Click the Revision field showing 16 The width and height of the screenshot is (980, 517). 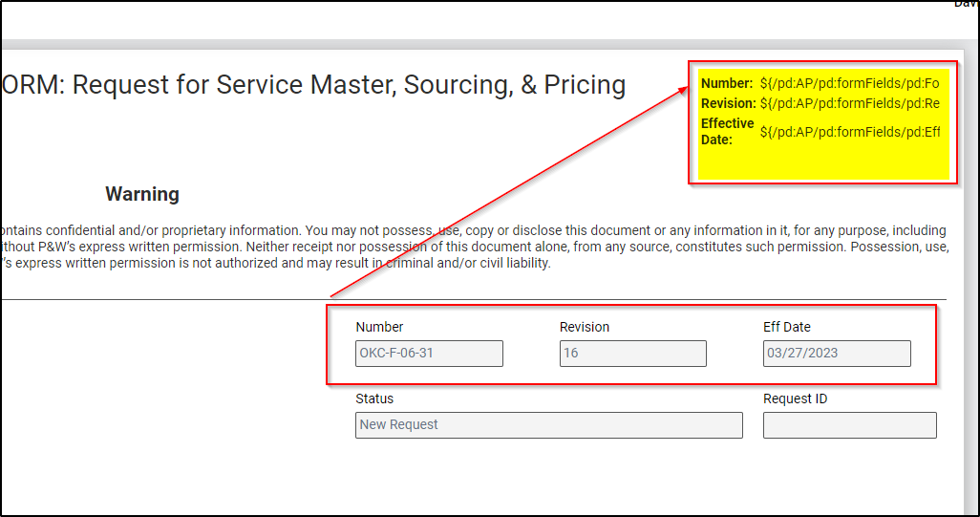coord(632,354)
